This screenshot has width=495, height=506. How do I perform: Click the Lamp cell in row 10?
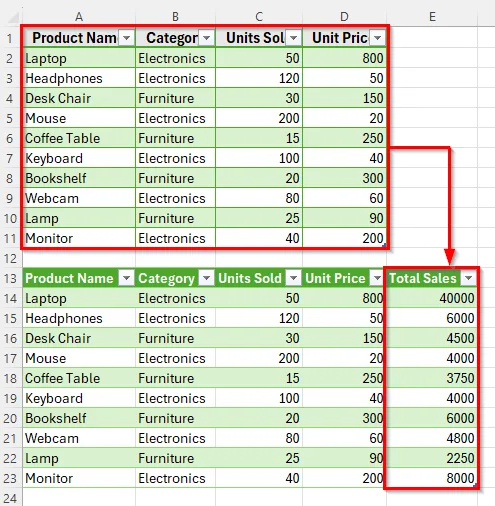(x=79, y=218)
